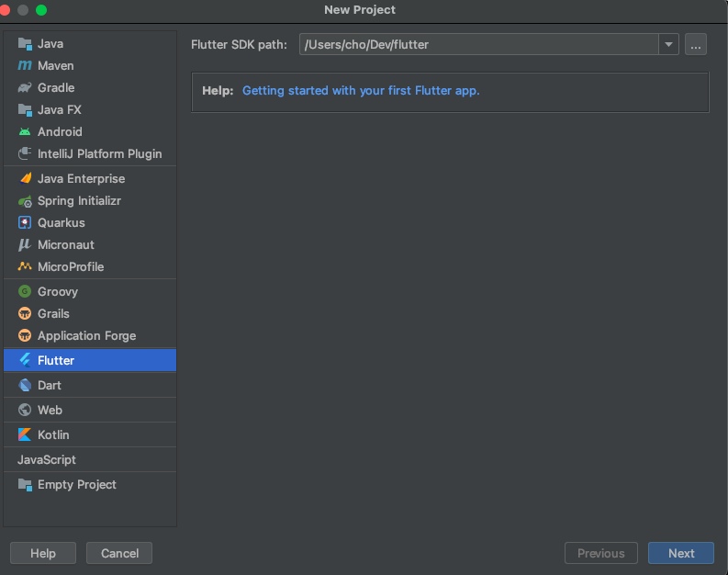Click the MicroProfile icon
728x575 pixels.
(25, 266)
